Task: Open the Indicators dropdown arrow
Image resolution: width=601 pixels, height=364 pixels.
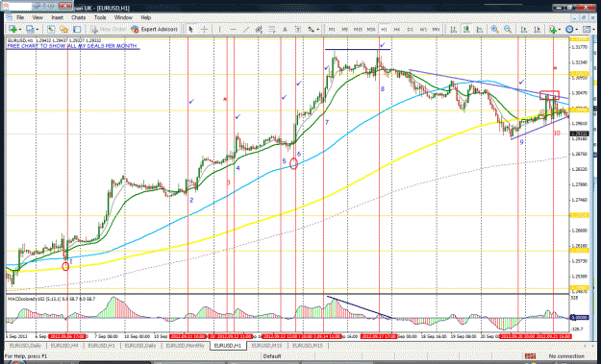Action: [x=560, y=29]
